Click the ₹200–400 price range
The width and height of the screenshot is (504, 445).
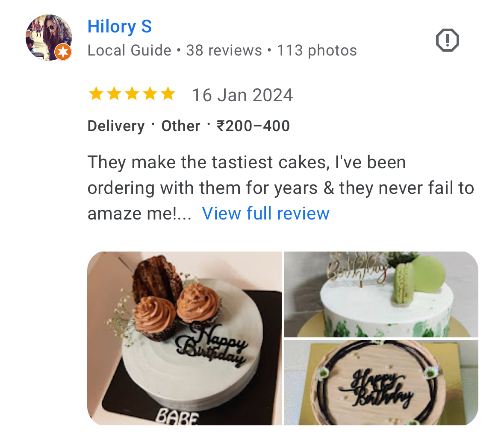point(253,126)
